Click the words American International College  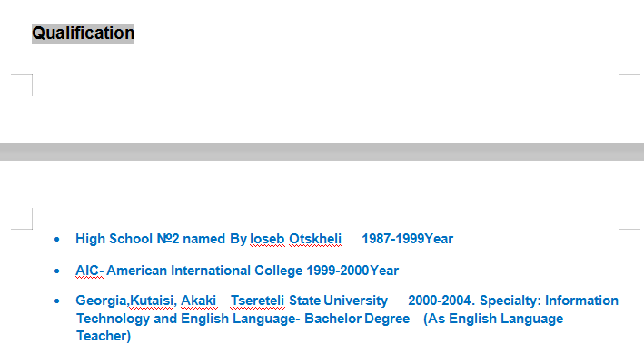[x=204, y=271]
